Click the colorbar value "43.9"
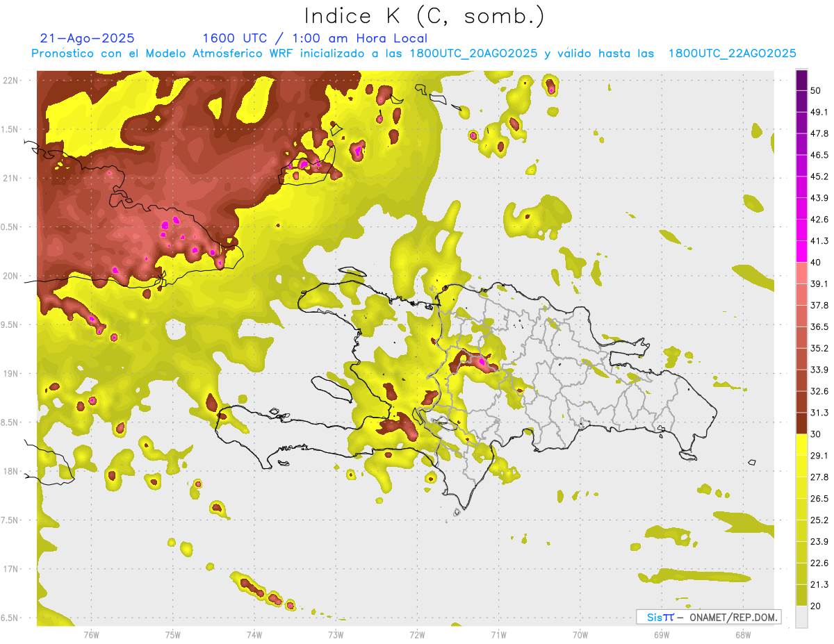834x644 pixels. [819, 198]
